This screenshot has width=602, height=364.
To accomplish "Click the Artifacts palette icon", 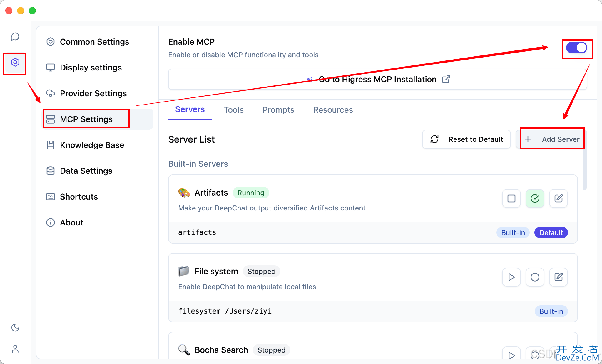I will 184,193.
